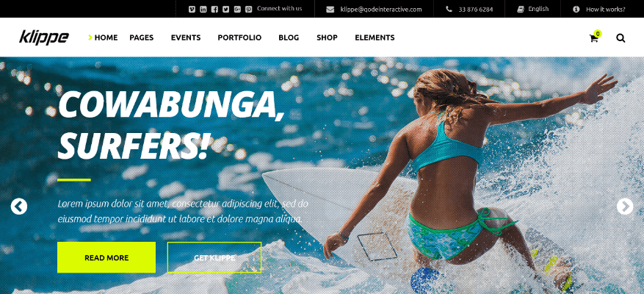Image resolution: width=644 pixels, height=294 pixels.
Task: Open the Twitter social icon
Action: [x=226, y=9]
